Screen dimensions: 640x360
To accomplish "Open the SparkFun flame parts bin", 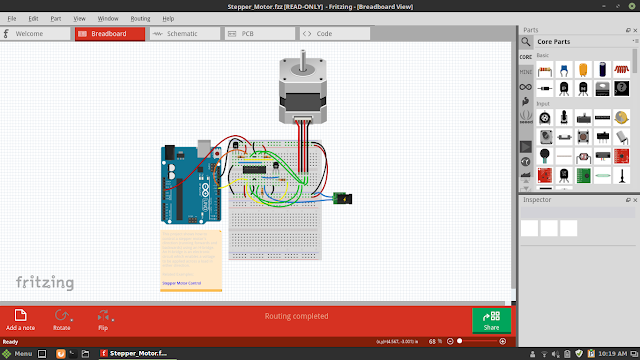I will (x=526, y=102).
